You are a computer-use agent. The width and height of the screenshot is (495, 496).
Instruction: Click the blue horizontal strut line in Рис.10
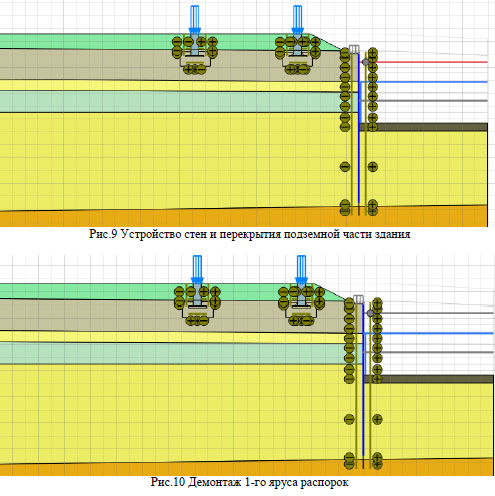click(x=429, y=333)
